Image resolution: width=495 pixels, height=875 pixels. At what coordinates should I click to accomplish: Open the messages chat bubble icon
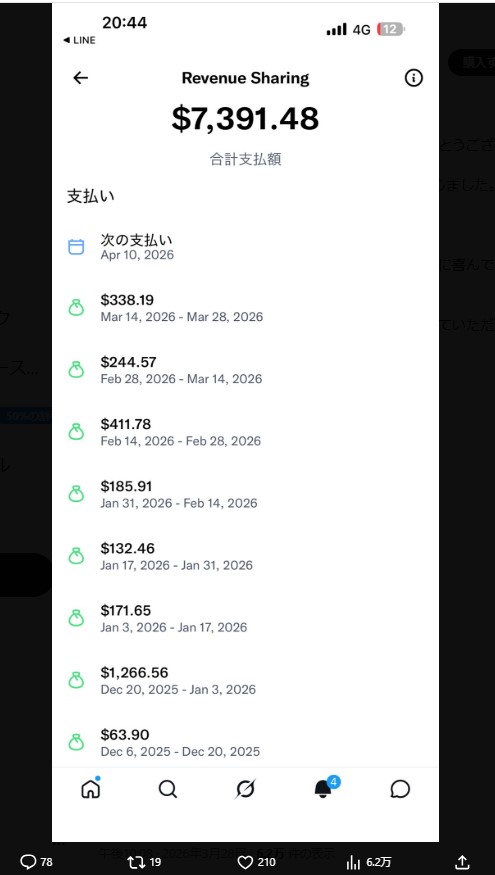[400, 789]
